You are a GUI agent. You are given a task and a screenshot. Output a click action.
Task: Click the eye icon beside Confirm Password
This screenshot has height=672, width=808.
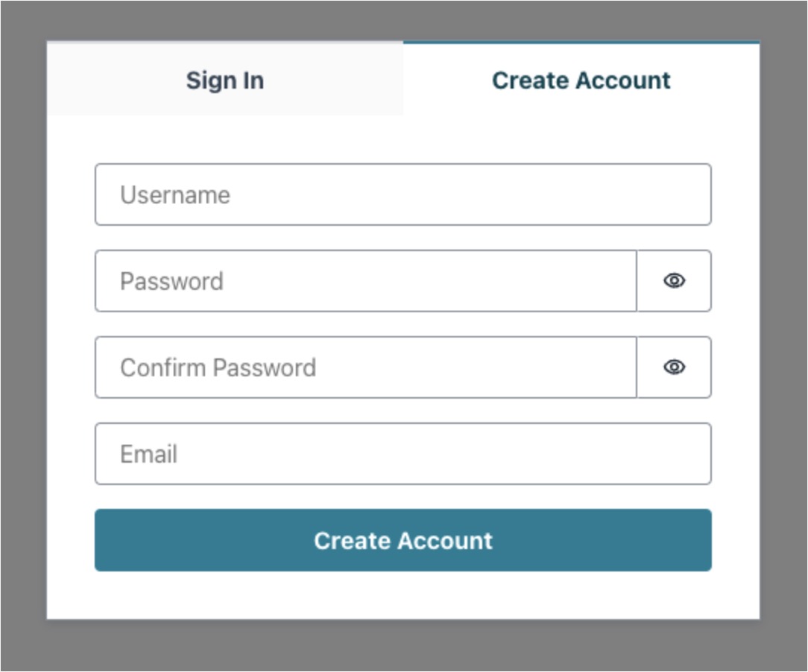click(674, 367)
